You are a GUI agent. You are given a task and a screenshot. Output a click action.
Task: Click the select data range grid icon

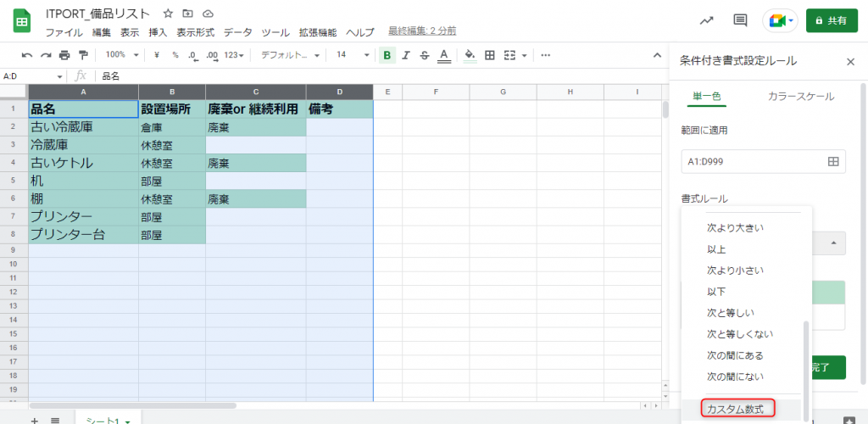(x=833, y=162)
